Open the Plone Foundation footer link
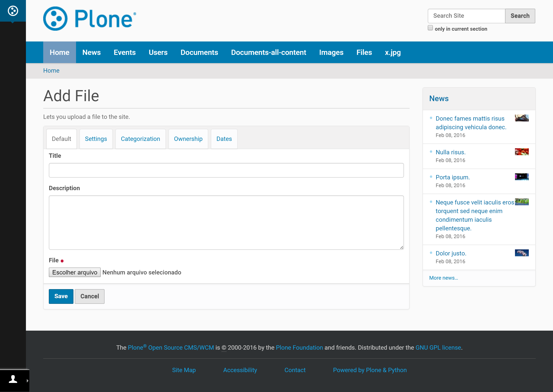The image size is (553, 392). click(x=299, y=347)
